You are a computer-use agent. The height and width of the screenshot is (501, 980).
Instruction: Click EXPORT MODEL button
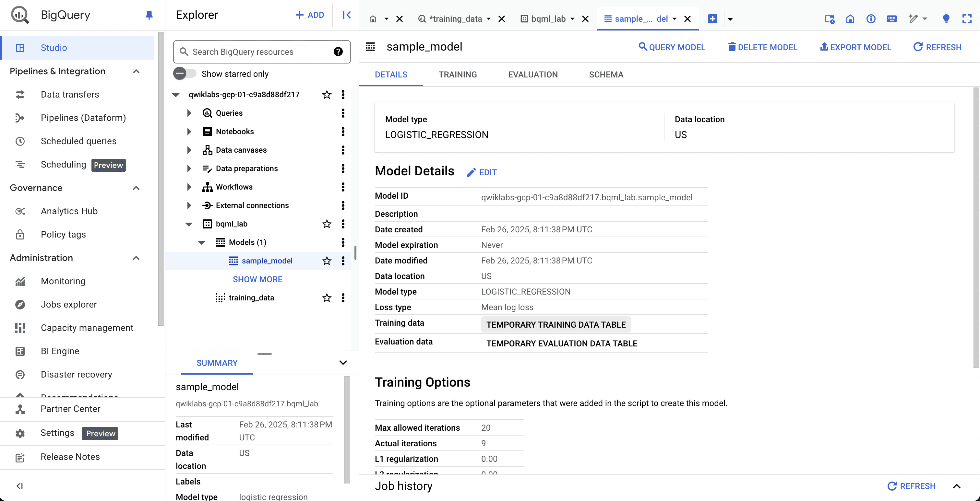tap(855, 47)
